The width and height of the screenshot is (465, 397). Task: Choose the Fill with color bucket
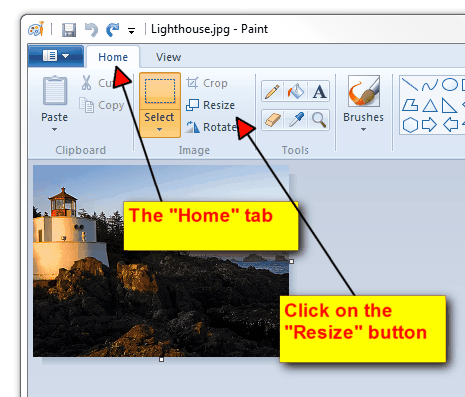click(x=296, y=91)
